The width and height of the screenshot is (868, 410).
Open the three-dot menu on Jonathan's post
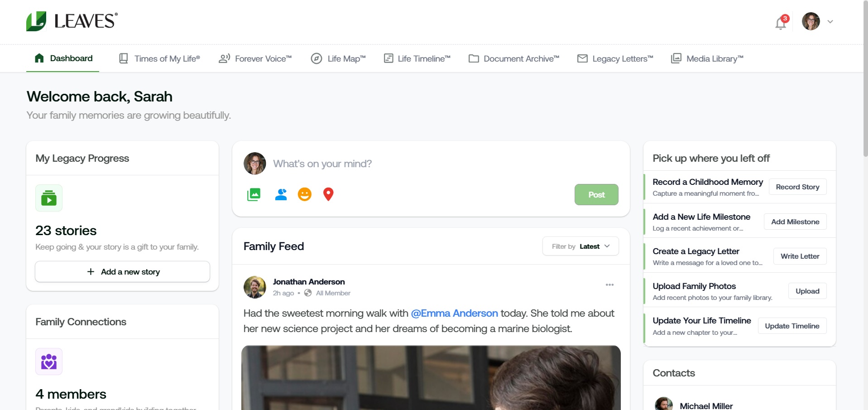coord(609,285)
